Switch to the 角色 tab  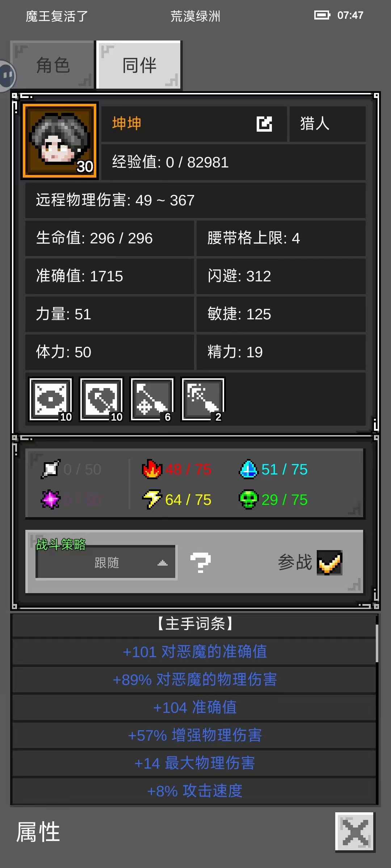point(52,65)
